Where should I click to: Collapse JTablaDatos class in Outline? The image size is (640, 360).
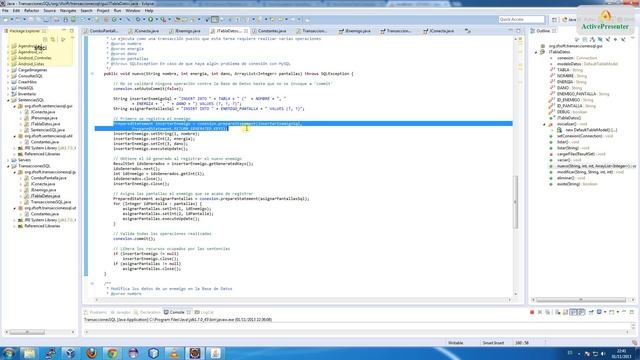[x=536, y=52]
